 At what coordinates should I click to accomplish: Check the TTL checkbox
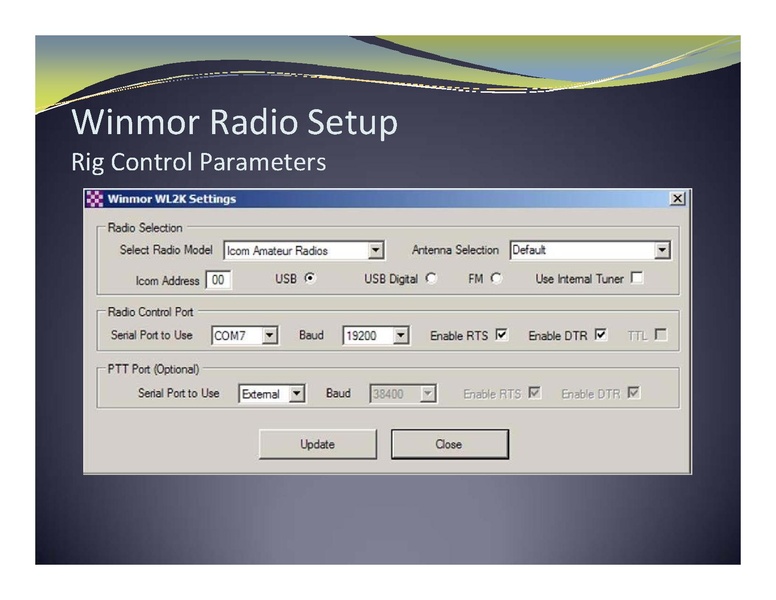661,335
